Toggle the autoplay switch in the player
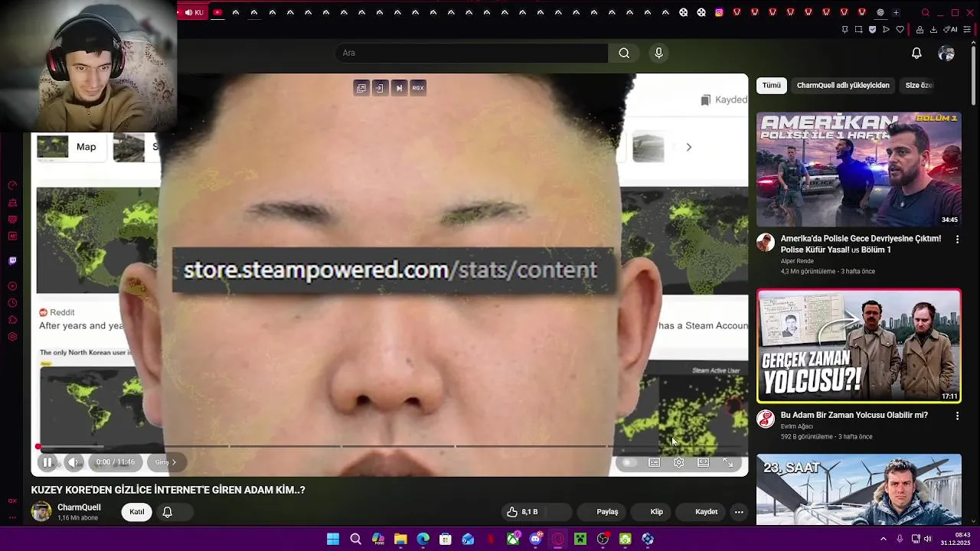The height and width of the screenshot is (551, 980). click(629, 462)
